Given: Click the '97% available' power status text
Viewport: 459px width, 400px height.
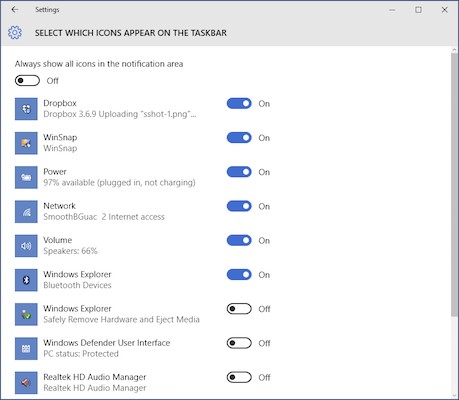Looking at the screenshot, I should tap(119, 183).
